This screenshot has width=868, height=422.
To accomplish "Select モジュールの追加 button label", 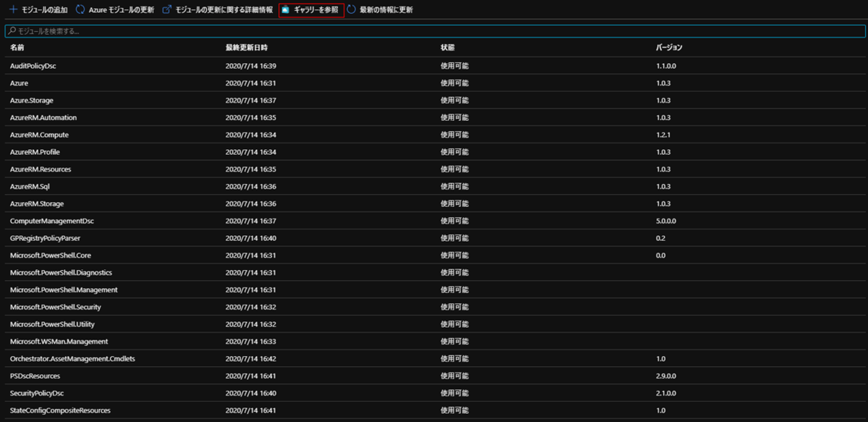I will point(45,9).
